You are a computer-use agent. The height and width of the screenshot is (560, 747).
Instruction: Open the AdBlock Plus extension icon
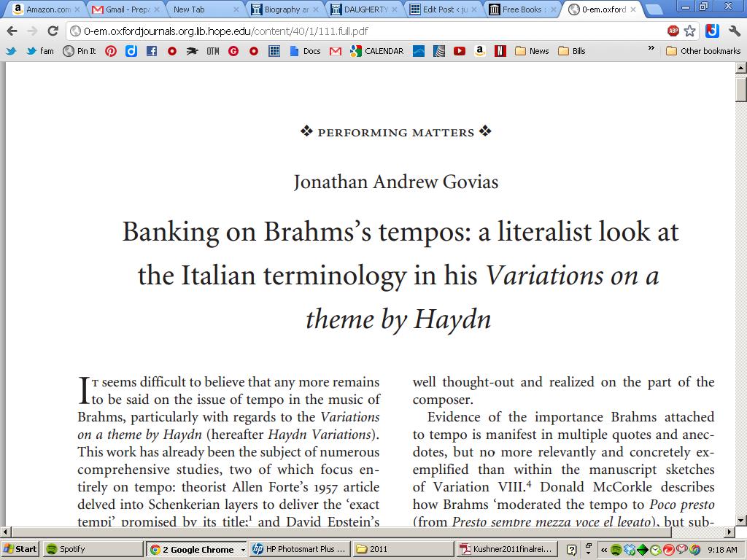673,31
